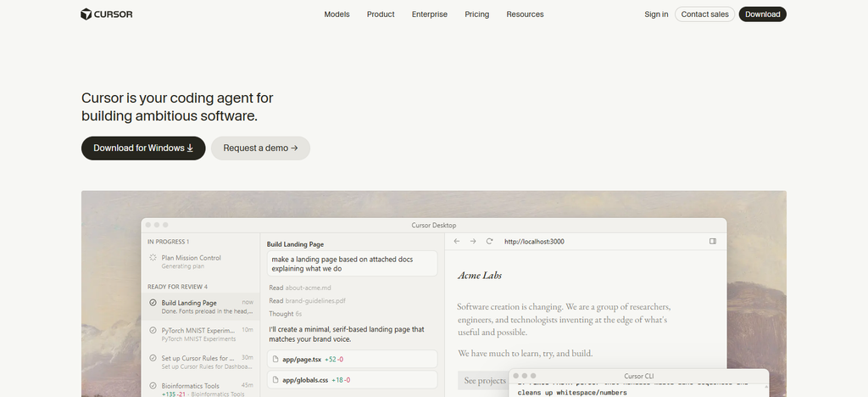Click the reload icon in preview

(489, 242)
